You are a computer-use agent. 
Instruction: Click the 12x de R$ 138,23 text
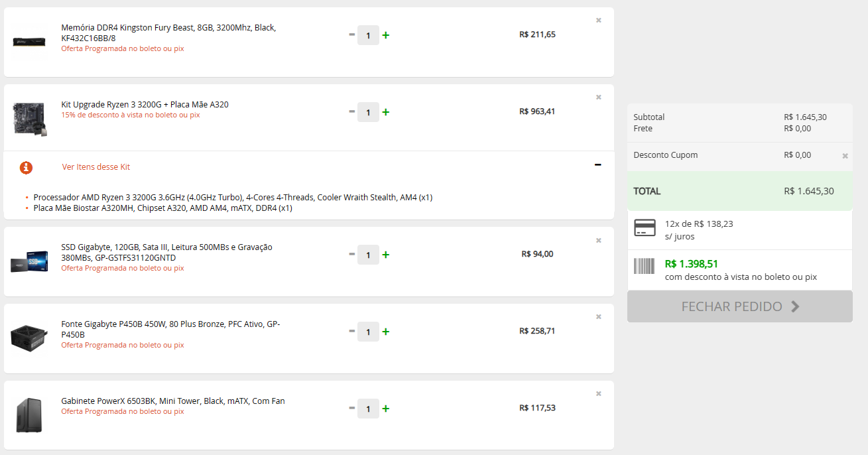tap(699, 224)
